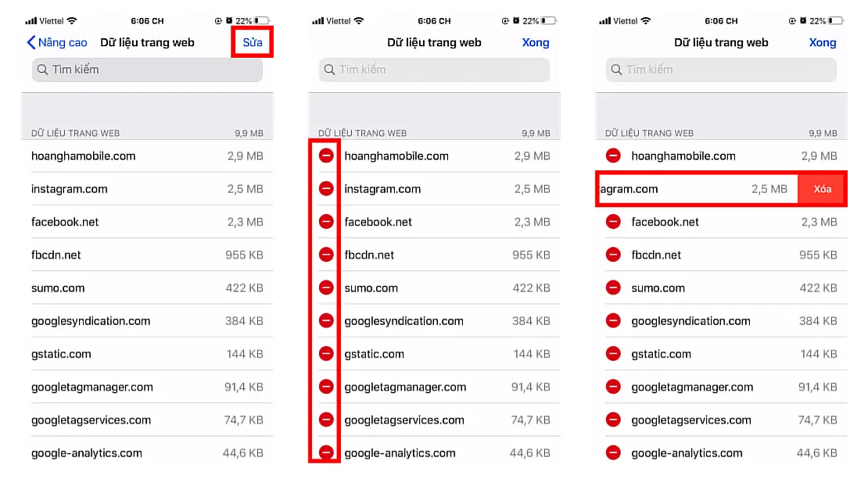The height and width of the screenshot is (482, 868).
Task: Tap the red minus icon beside googletagservices.com
Action: tap(326, 420)
